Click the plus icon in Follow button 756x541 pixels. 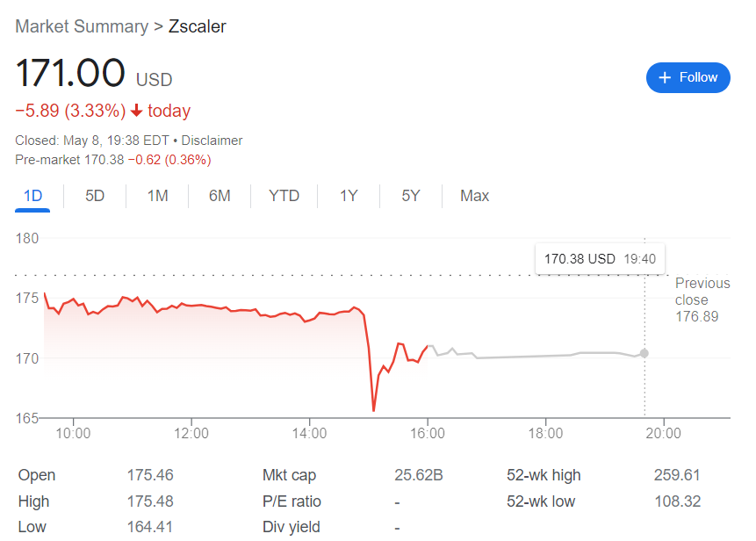click(x=665, y=77)
